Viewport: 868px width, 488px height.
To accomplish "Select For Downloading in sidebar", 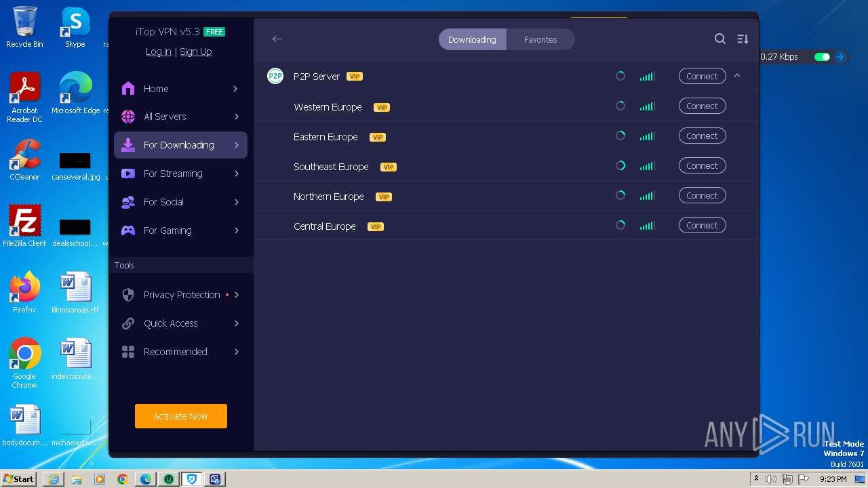I will [x=180, y=145].
